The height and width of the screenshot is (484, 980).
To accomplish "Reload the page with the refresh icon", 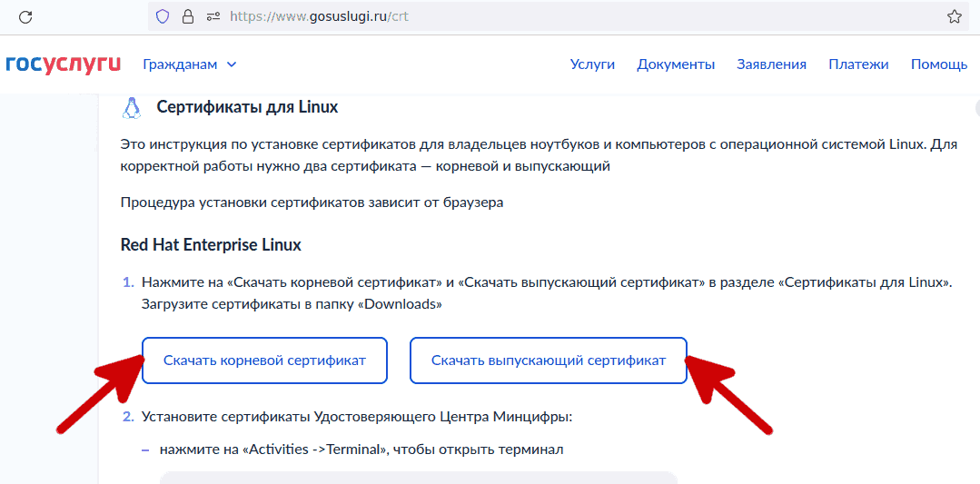I will 25,17.
